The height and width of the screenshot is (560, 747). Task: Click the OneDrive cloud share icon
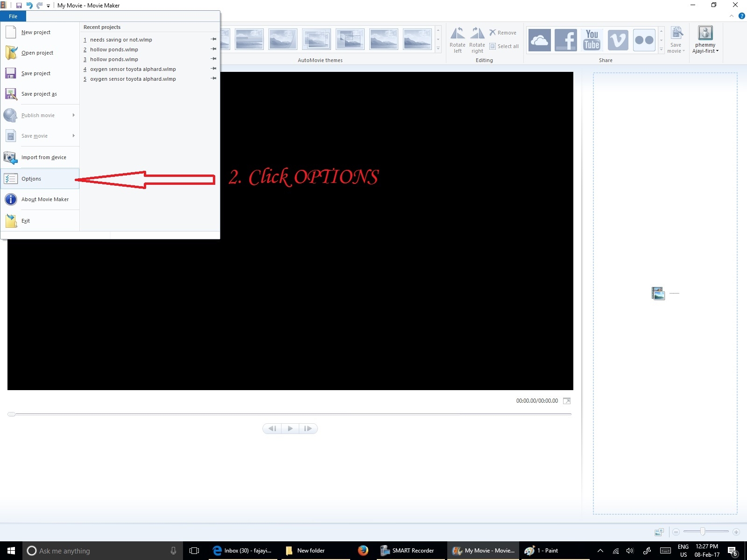click(x=539, y=40)
